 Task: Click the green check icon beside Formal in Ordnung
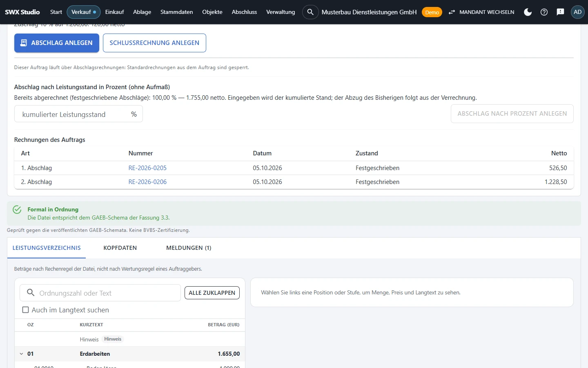click(17, 209)
